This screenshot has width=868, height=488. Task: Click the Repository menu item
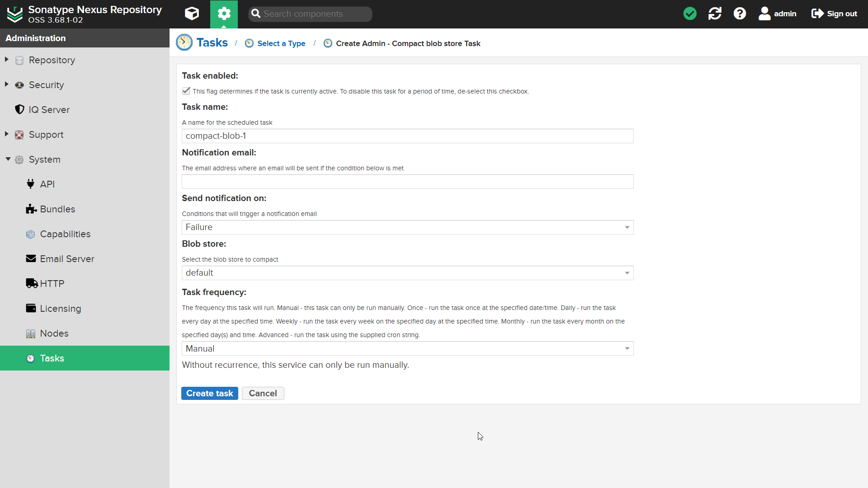coord(52,60)
